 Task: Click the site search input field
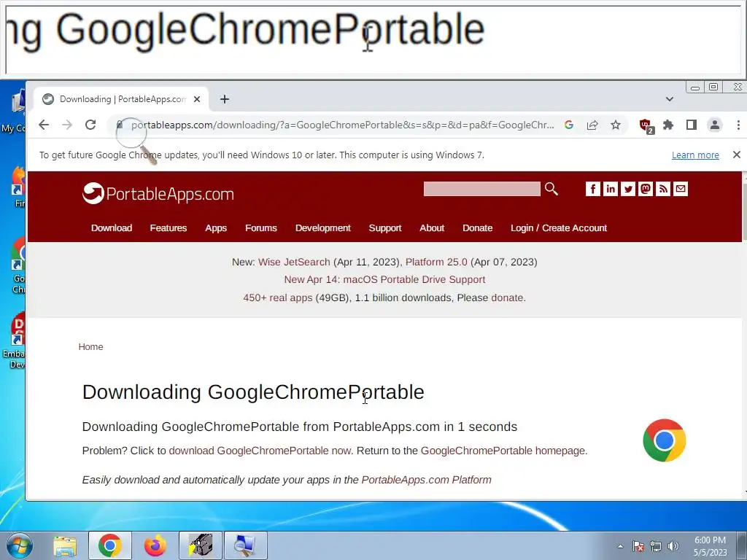tap(481, 189)
